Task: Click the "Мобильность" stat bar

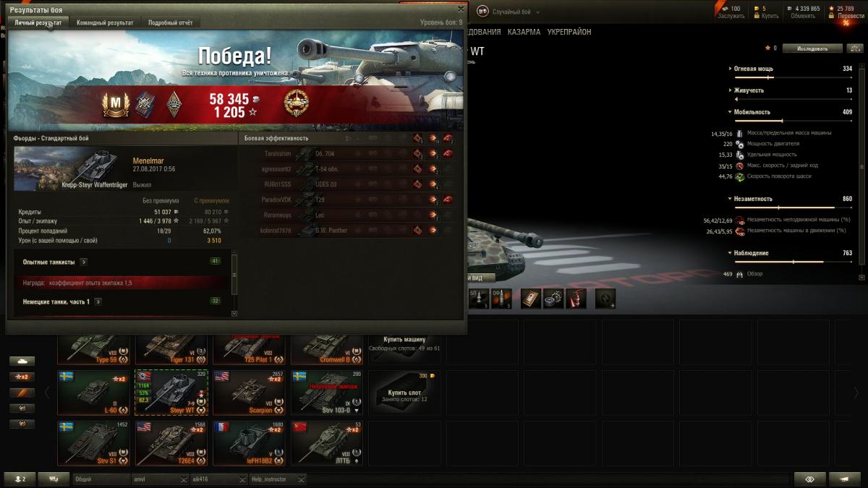Action: click(x=793, y=120)
